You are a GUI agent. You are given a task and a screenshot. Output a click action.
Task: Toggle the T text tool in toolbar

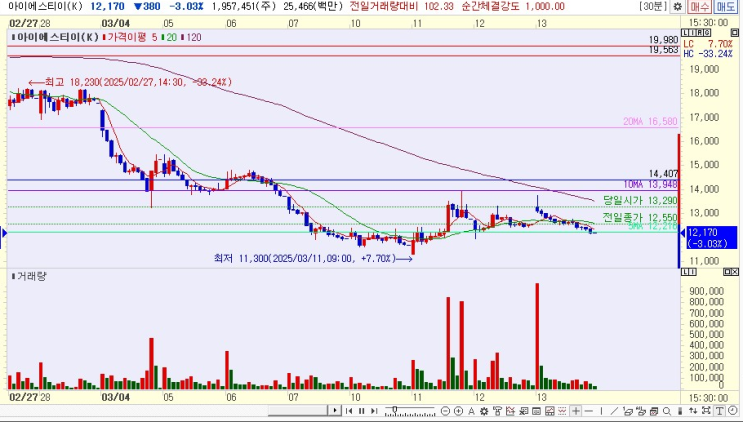click(719, 411)
